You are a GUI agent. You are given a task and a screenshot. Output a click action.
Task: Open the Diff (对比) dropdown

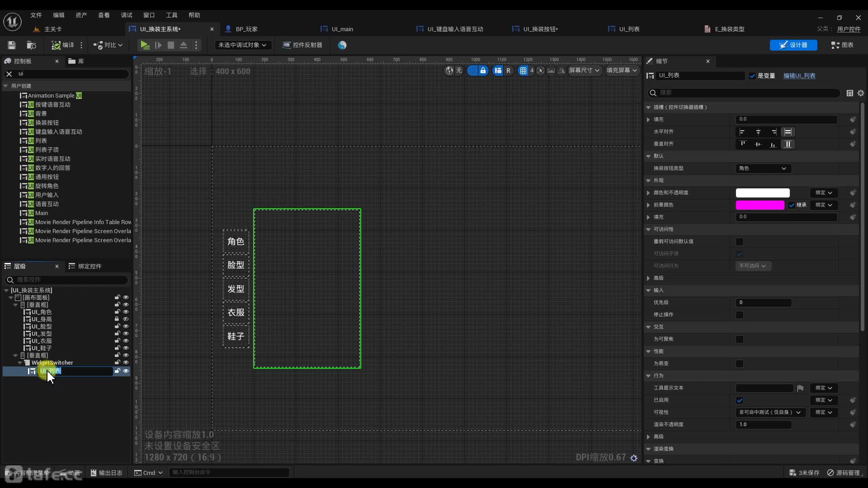(108, 45)
